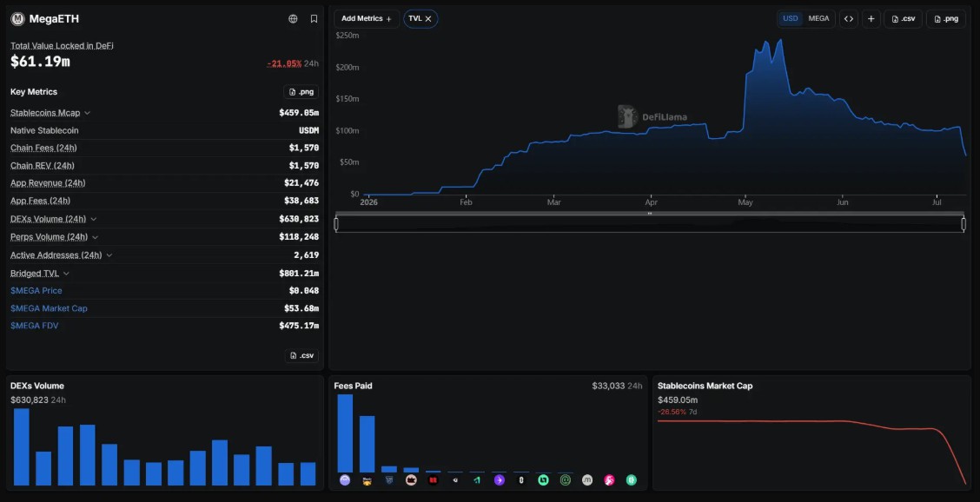Screen dimensions: 980x502
Task: Export Key Metrics as .png
Action: pyautogui.click(x=301, y=92)
